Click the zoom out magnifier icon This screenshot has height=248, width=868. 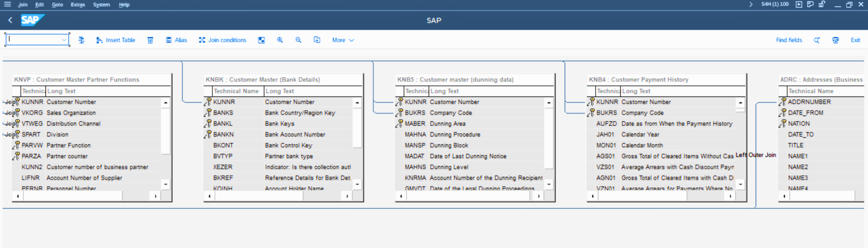tap(298, 40)
